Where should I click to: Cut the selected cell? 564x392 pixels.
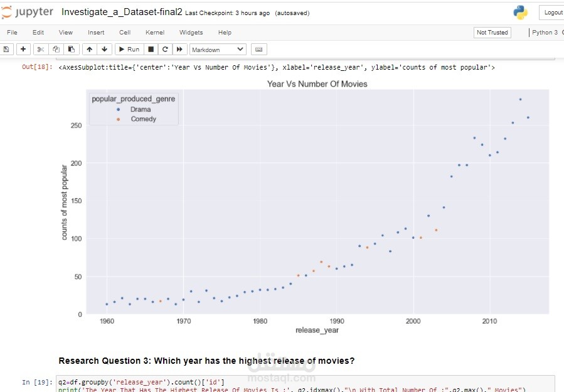click(40, 49)
